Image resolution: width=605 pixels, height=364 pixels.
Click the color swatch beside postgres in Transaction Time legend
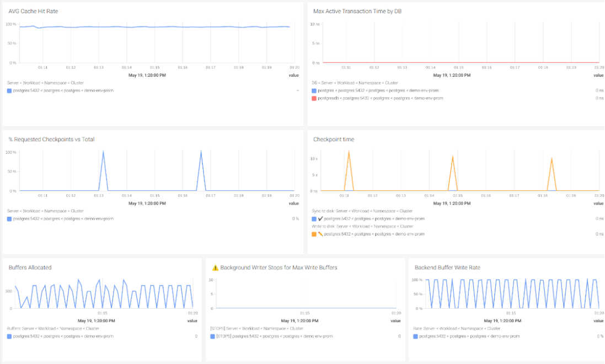click(314, 90)
